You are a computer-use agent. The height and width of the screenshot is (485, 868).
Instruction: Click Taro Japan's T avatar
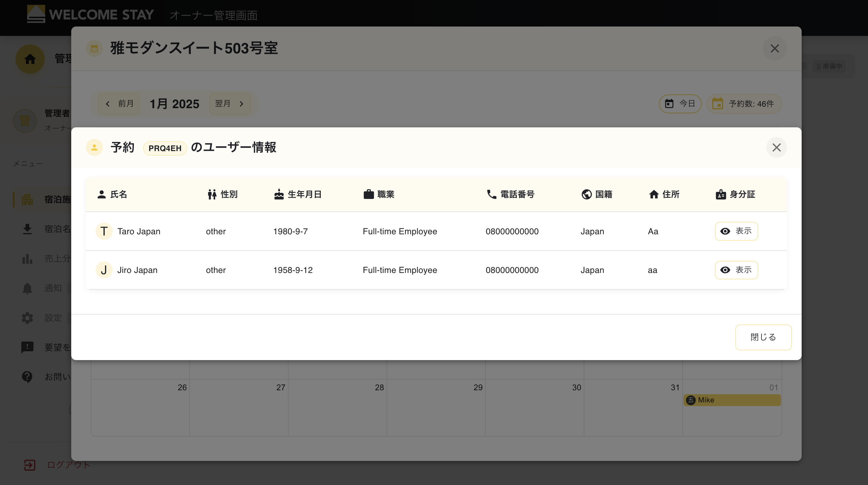[104, 231]
